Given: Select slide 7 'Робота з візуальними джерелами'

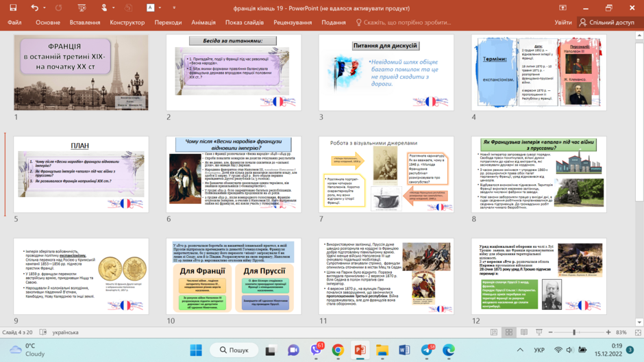Looking at the screenshot, I should [x=386, y=174].
